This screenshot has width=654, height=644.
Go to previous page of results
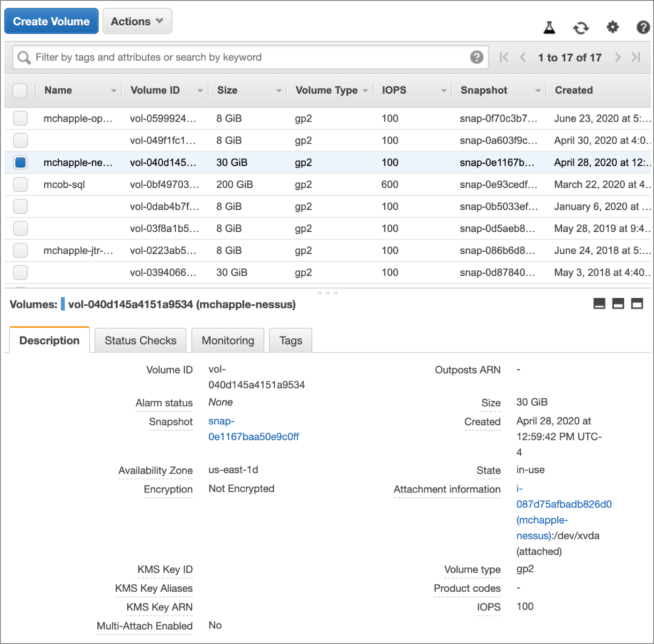click(x=523, y=57)
